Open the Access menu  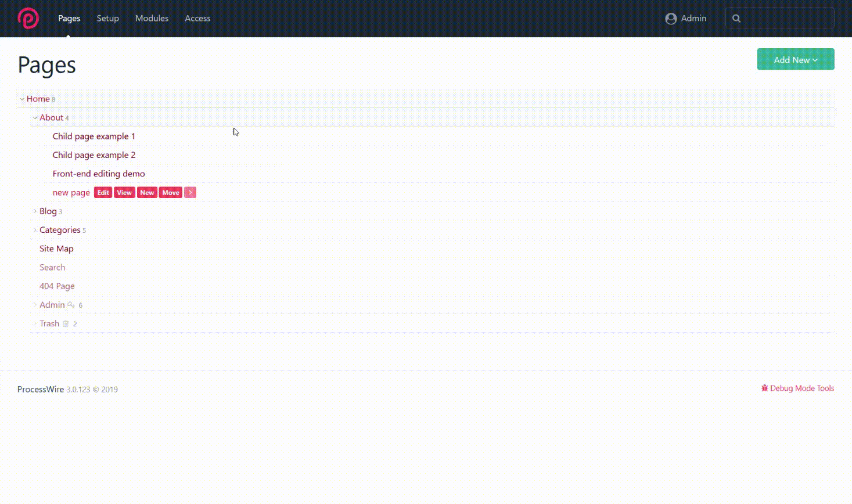[x=197, y=19]
